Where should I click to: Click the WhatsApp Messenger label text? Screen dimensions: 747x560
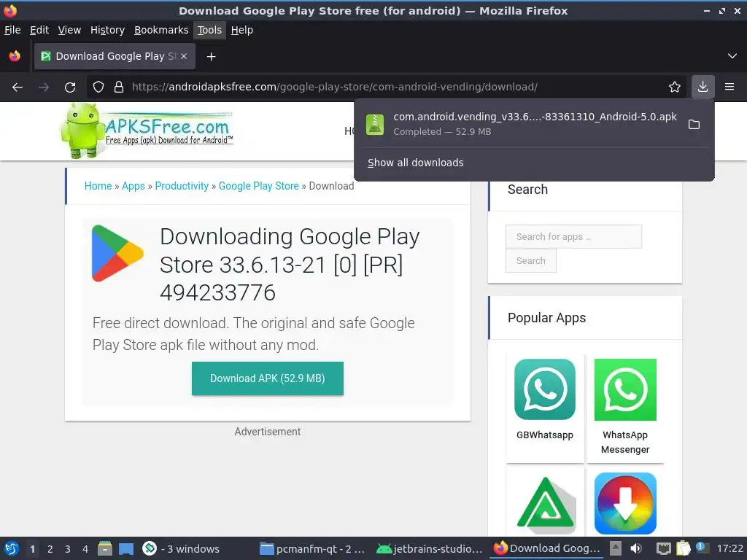coord(625,442)
